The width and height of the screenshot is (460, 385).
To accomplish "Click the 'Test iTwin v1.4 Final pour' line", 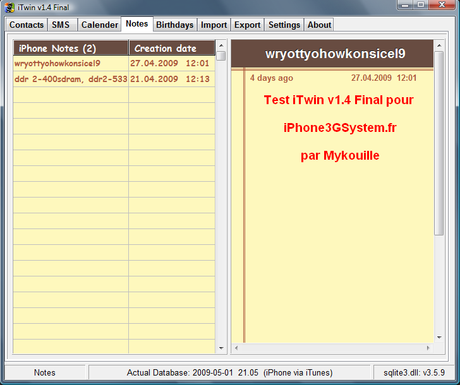I will pos(339,100).
